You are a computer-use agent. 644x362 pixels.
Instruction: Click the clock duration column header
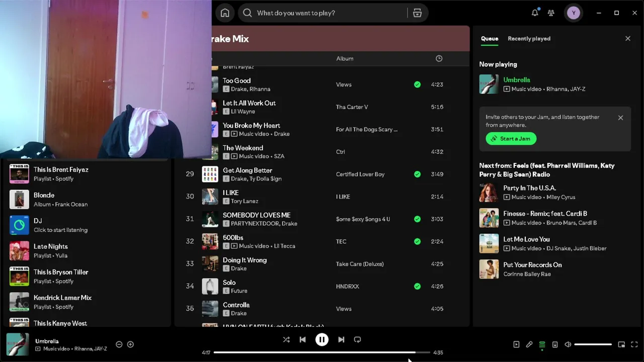(x=439, y=58)
